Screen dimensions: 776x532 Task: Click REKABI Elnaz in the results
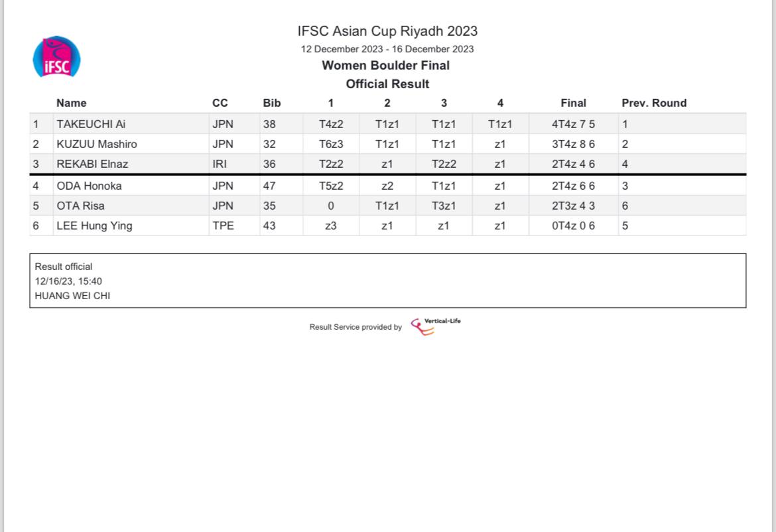[x=92, y=164]
